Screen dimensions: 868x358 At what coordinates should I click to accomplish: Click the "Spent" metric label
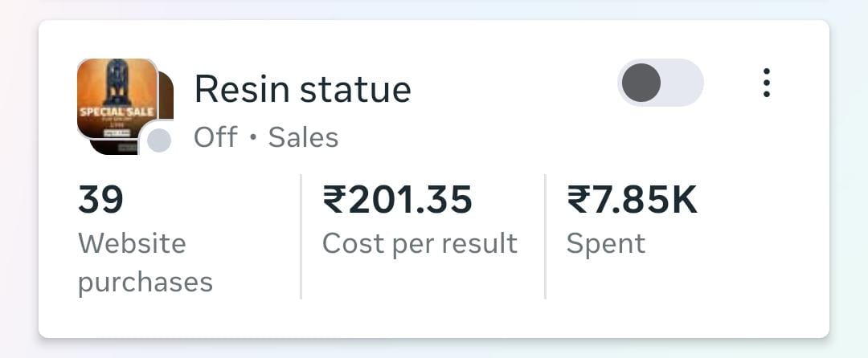tap(605, 243)
